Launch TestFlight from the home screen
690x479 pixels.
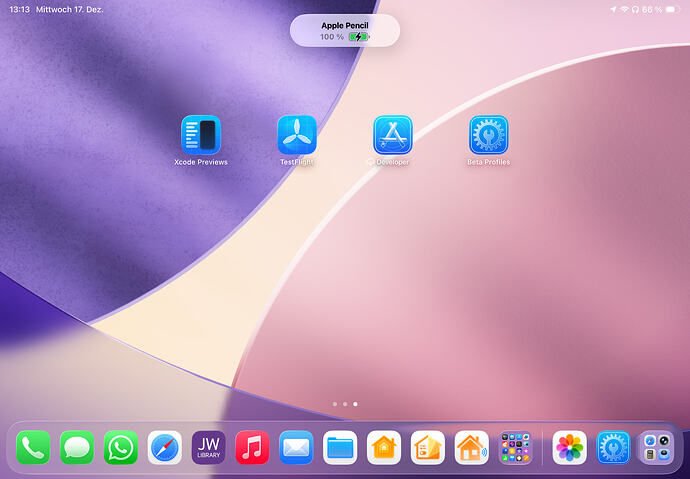coord(297,135)
